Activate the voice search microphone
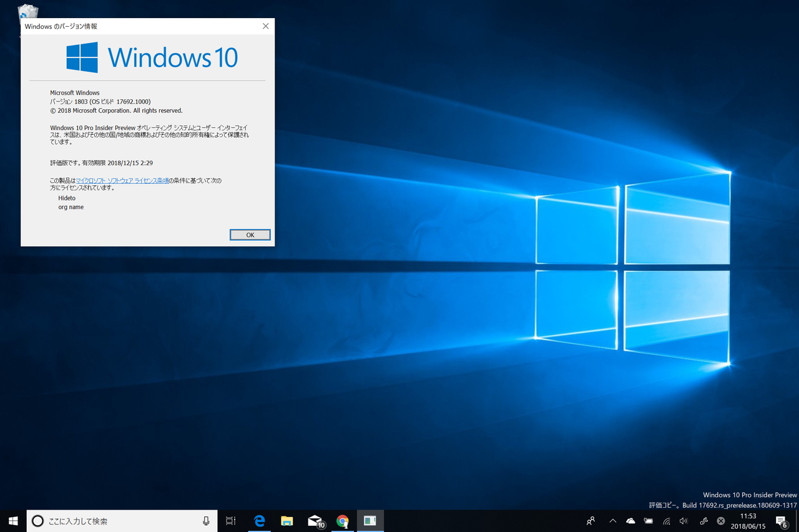The width and height of the screenshot is (799, 532). point(206,521)
